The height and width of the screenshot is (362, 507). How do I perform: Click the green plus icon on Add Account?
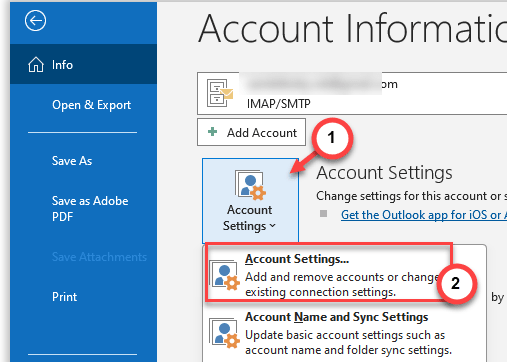tap(212, 132)
